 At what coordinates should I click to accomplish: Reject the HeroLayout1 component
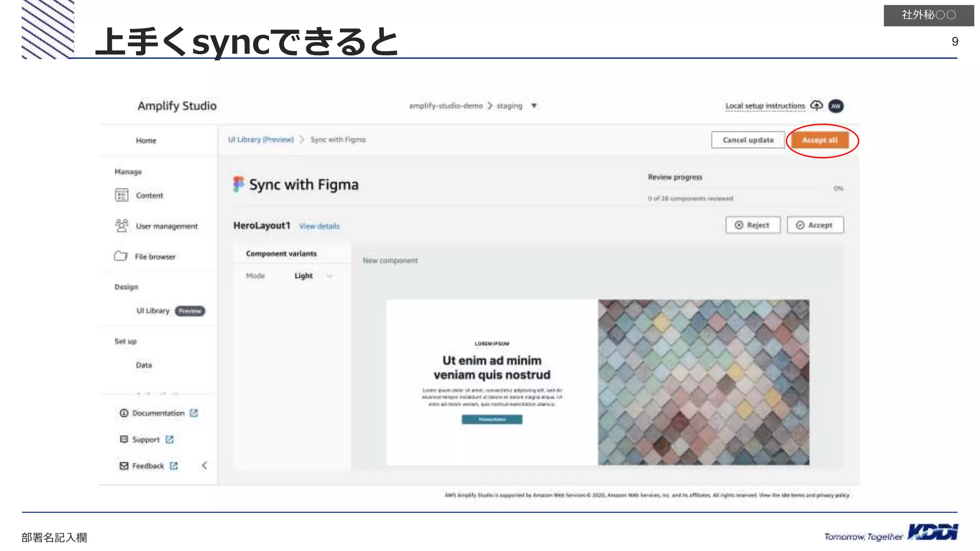753,225
